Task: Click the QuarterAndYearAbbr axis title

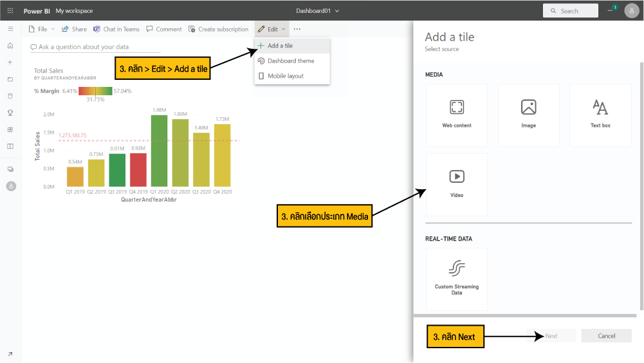Action: (149, 200)
